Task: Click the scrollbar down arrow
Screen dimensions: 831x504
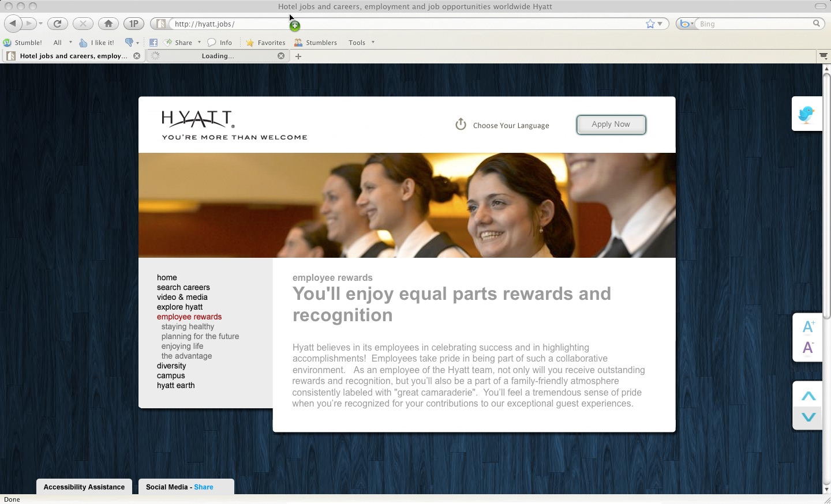Action: click(x=826, y=490)
